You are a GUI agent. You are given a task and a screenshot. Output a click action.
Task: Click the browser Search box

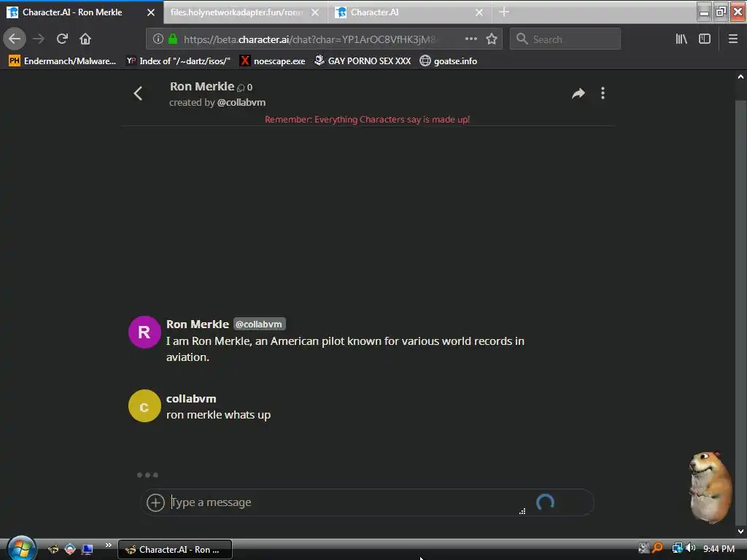pyautogui.click(x=565, y=39)
